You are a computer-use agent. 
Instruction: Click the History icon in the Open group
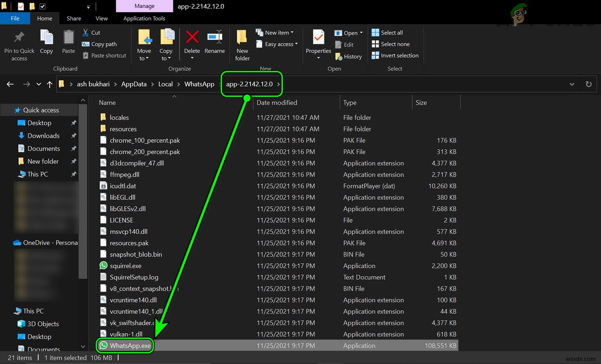click(x=349, y=56)
